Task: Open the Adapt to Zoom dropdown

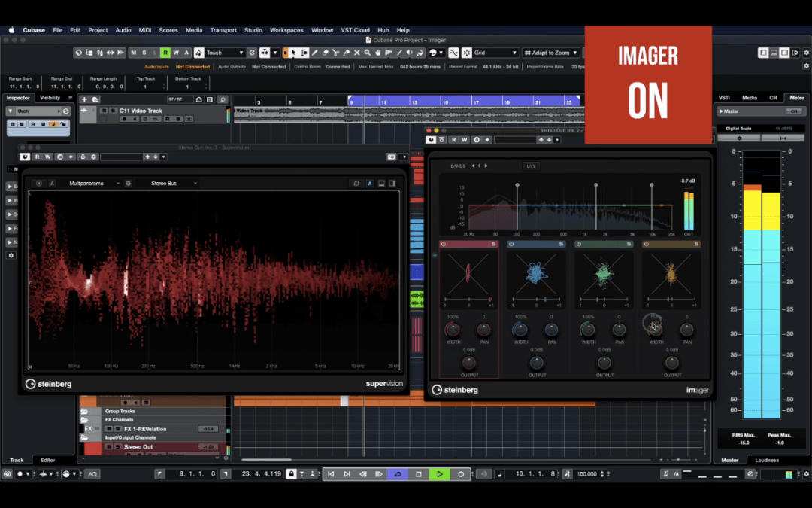Action: [x=550, y=53]
